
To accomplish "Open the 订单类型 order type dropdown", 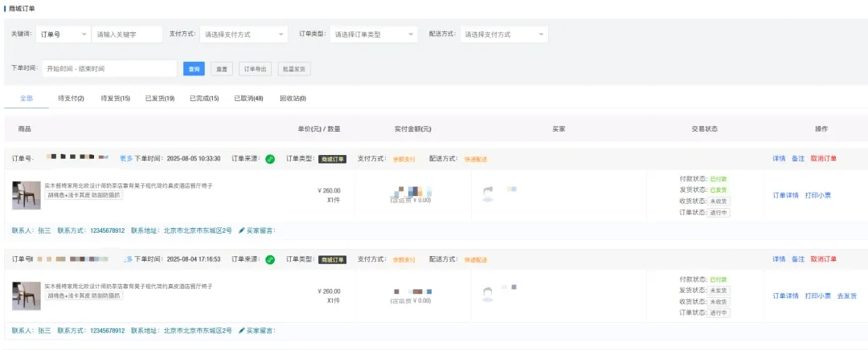I will click(x=374, y=35).
